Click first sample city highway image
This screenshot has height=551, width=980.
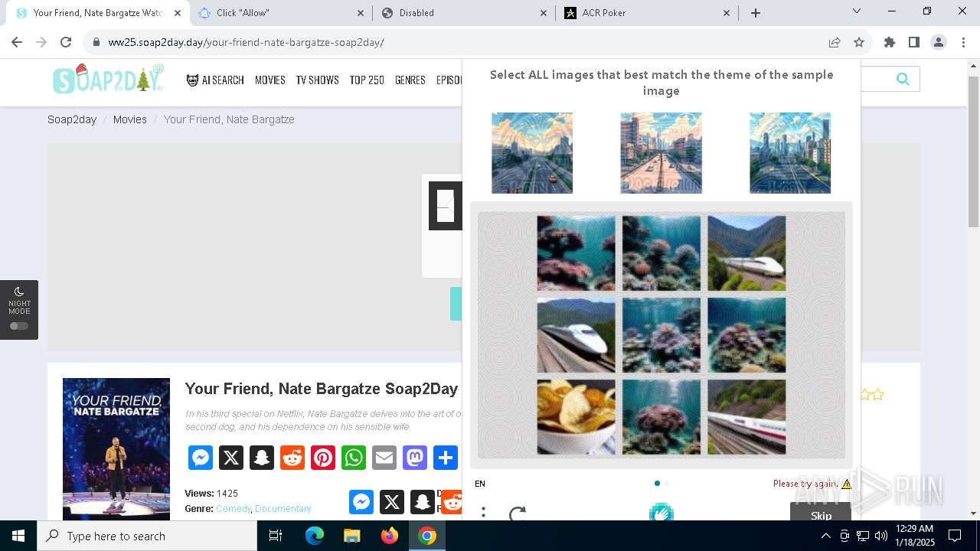click(532, 153)
